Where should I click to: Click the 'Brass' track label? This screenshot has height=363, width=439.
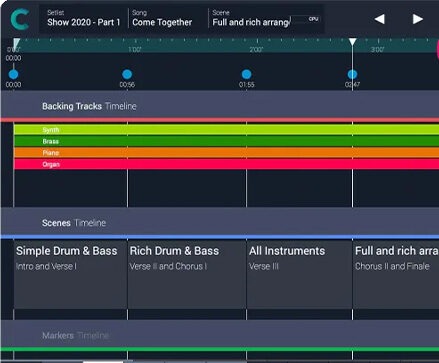click(51, 141)
